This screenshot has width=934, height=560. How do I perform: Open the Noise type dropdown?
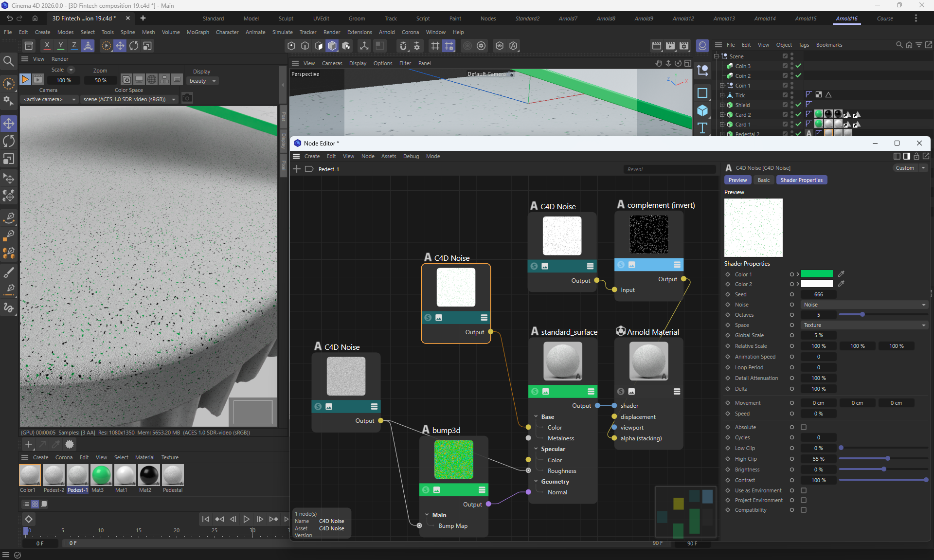(x=864, y=305)
